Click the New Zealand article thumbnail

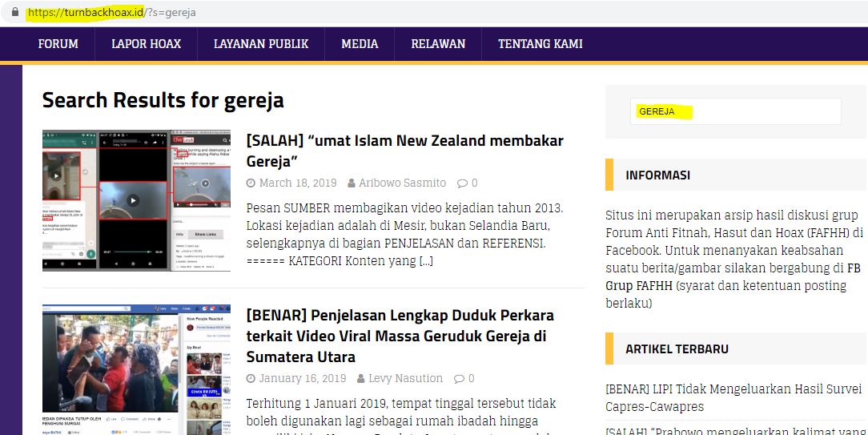coord(136,200)
